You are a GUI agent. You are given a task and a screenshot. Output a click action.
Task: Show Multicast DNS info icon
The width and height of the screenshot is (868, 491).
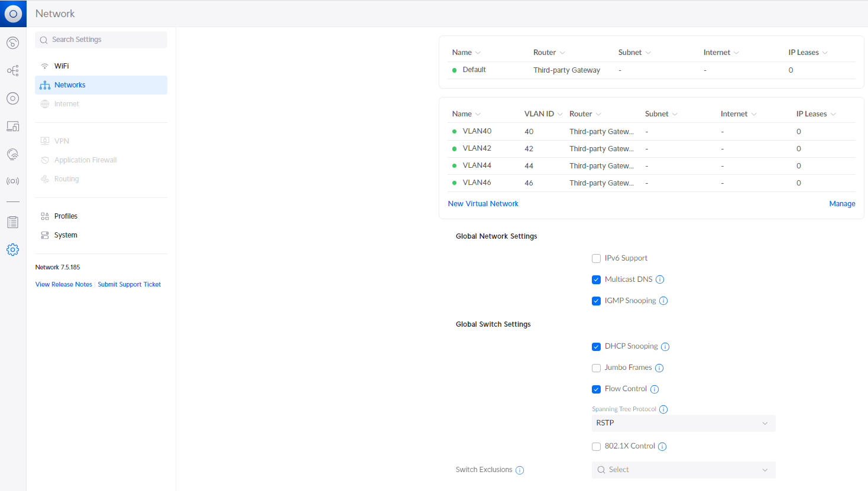point(660,279)
